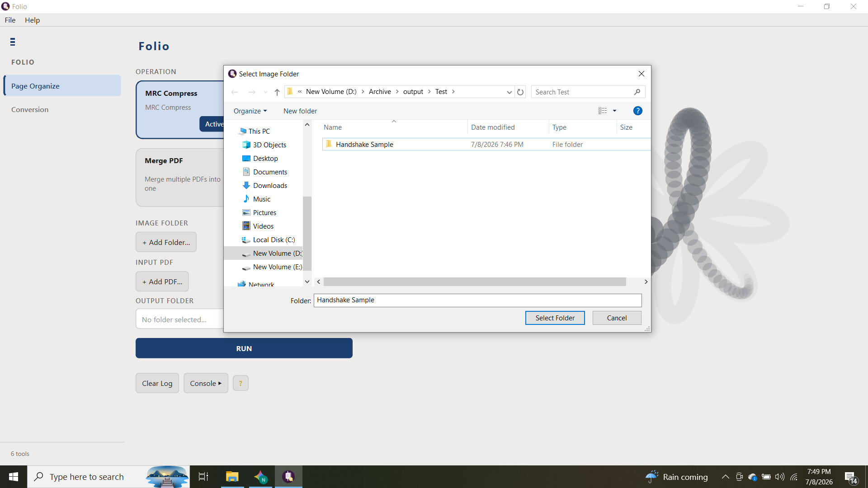Viewport: 868px width, 488px height.
Task: Click the Folio app taskbar icon
Action: coord(288,477)
